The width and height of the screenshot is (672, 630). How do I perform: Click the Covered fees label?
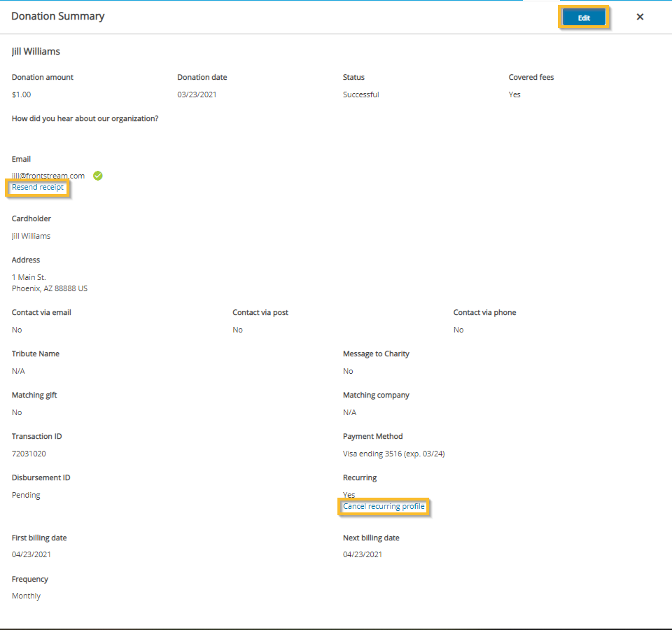531,77
